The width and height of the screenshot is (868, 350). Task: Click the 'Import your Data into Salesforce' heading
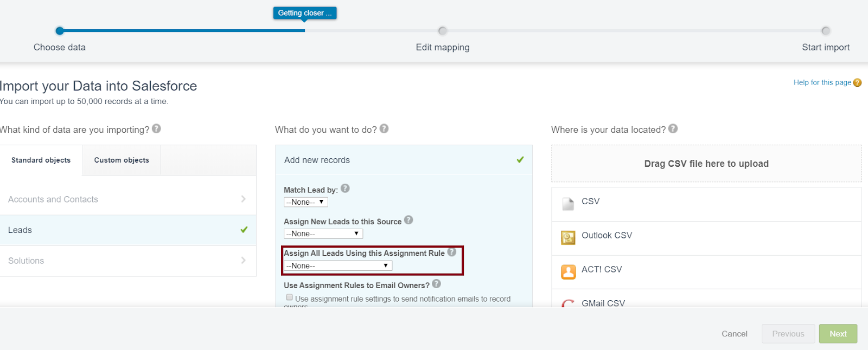[x=98, y=86]
